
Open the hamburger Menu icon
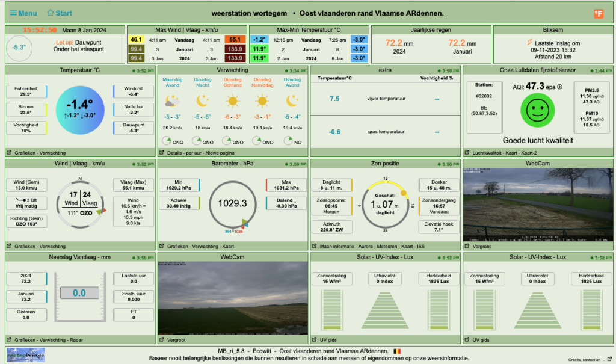point(13,13)
